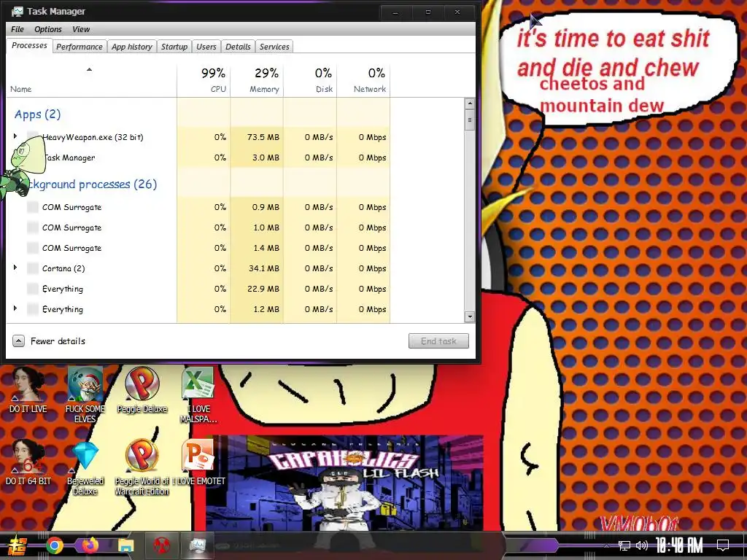Sort processes by CPU column
The width and height of the screenshot is (747, 560).
click(204, 80)
